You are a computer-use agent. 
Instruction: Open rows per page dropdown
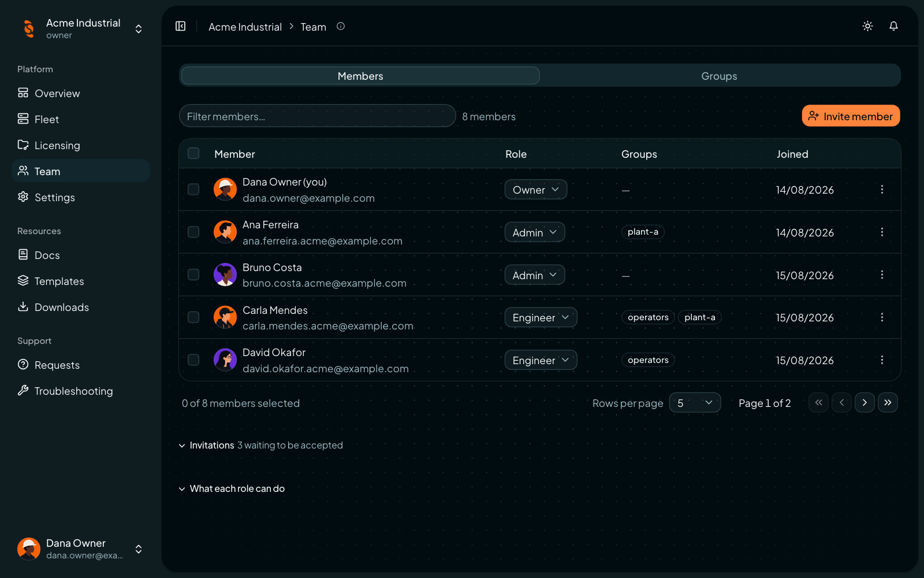coord(695,403)
